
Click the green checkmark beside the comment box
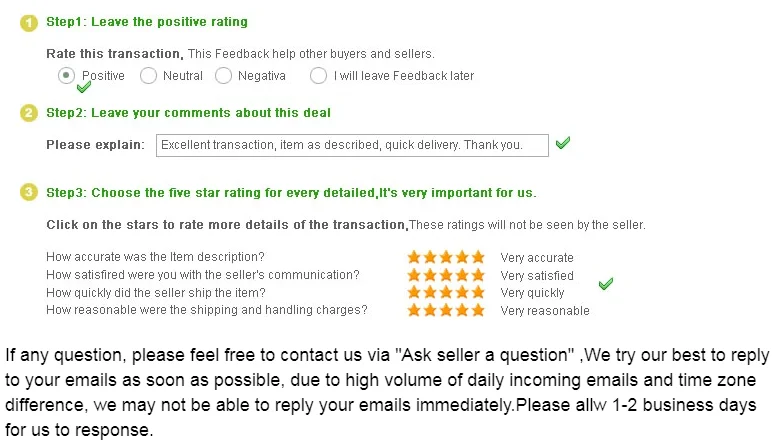(563, 143)
